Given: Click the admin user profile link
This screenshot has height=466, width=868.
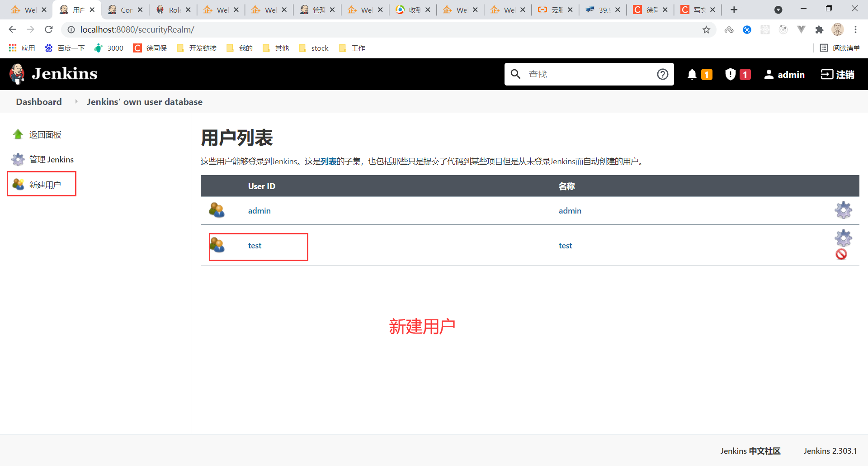Looking at the screenshot, I should click(784, 74).
